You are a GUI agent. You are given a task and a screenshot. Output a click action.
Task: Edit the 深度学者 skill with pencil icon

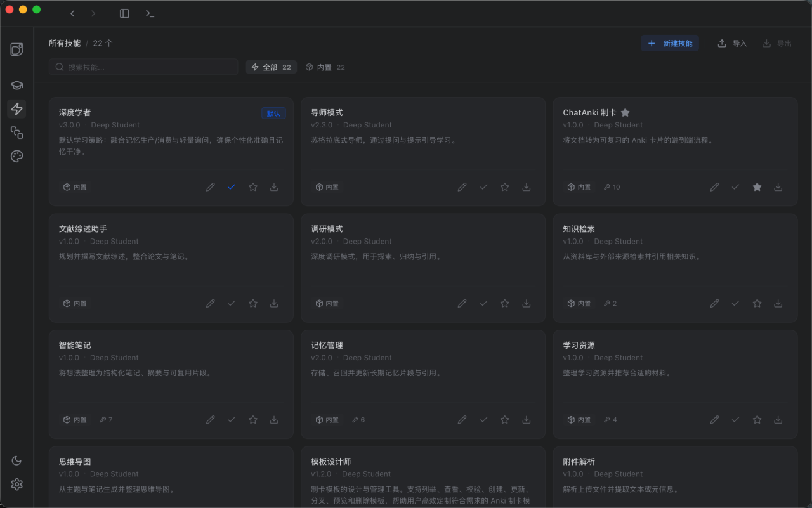coord(211,186)
